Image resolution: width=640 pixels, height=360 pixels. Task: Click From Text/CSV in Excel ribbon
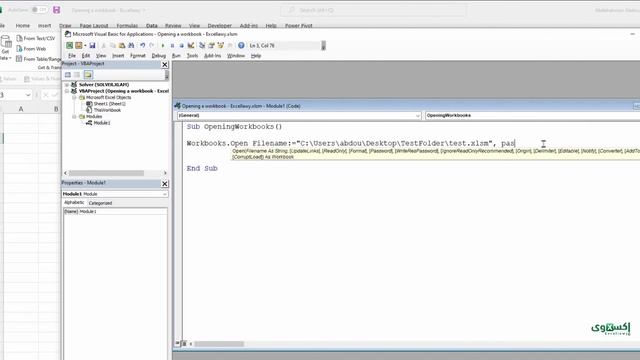36,38
